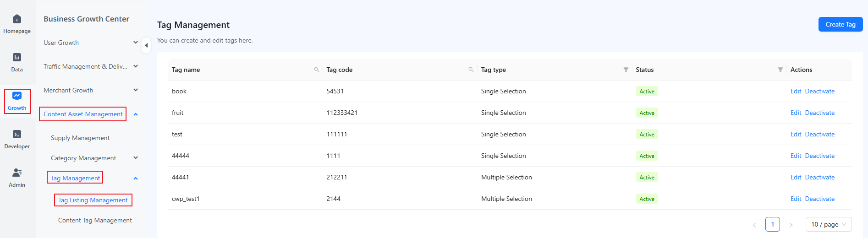Open the 10 / page size dropdown
The width and height of the screenshot is (868, 238).
coord(829,224)
